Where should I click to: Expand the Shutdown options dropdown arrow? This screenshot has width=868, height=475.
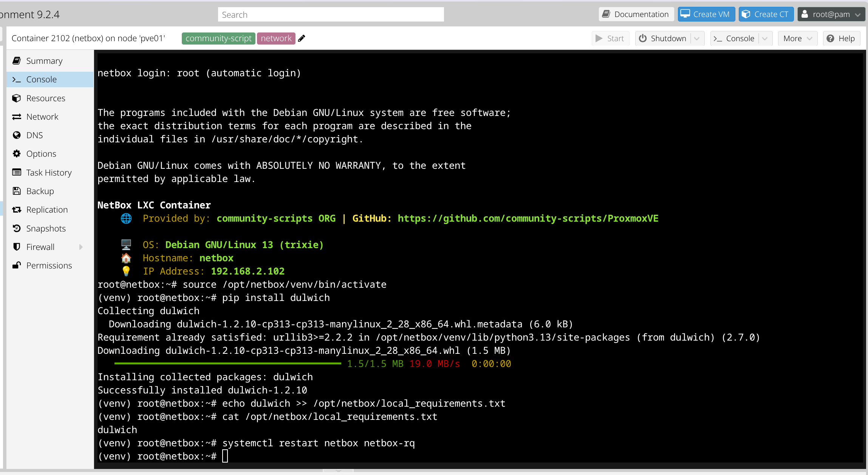click(697, 39)
